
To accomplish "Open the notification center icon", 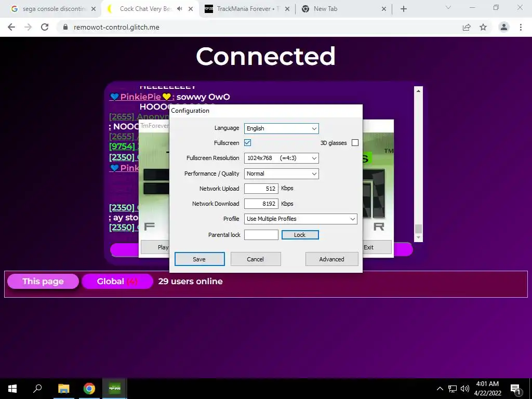I will tap(515, 389).
